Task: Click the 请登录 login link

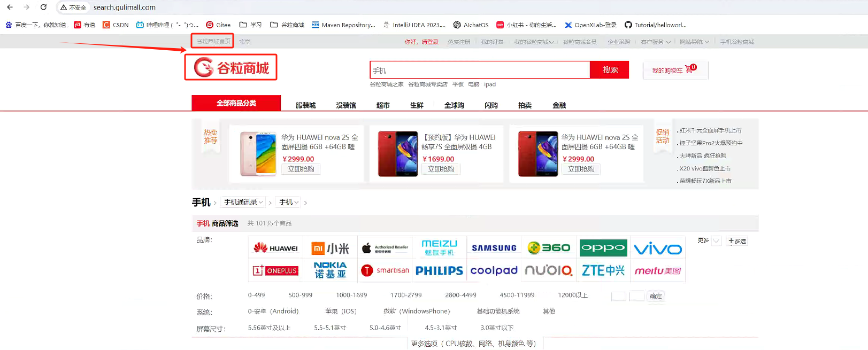Action: point(430,42)
